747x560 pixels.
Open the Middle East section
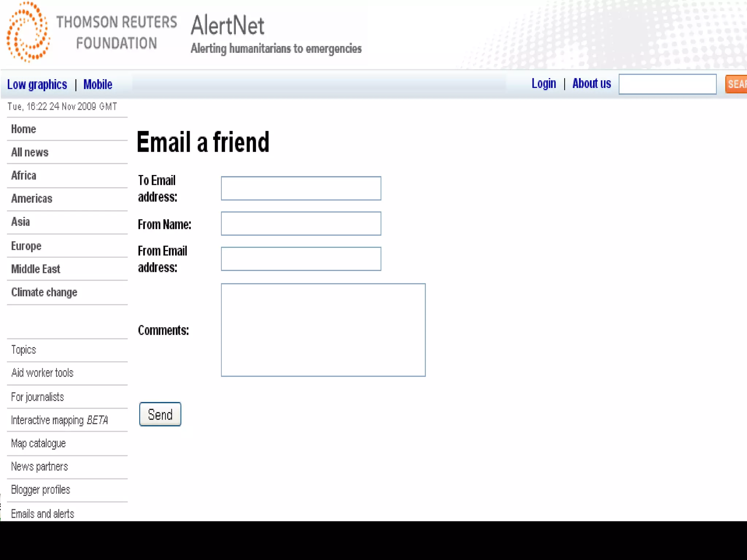36,269
